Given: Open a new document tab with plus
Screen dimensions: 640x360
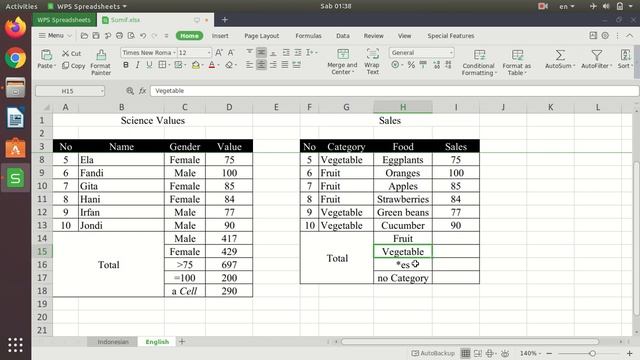Looking at the screenshot, I should coord(224,20).
